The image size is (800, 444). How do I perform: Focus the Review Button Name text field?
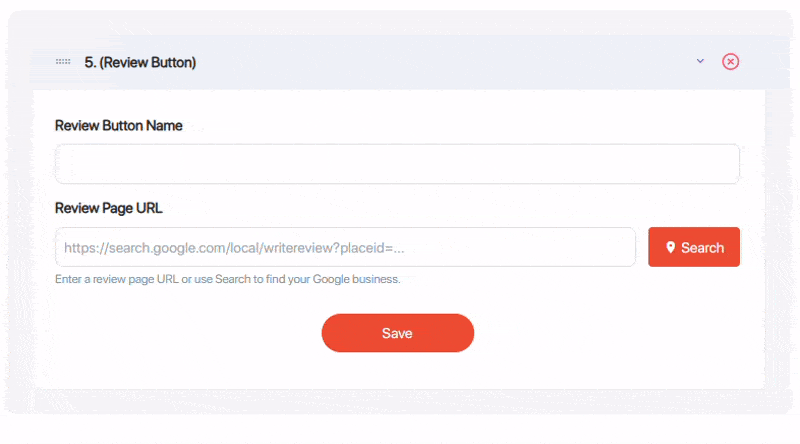pos(397,164)
